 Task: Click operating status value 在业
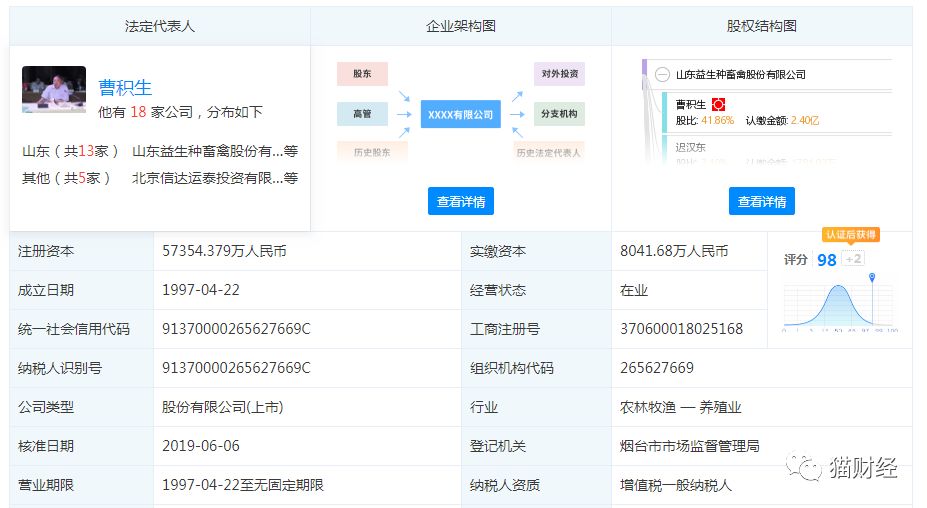coord(634,290)
